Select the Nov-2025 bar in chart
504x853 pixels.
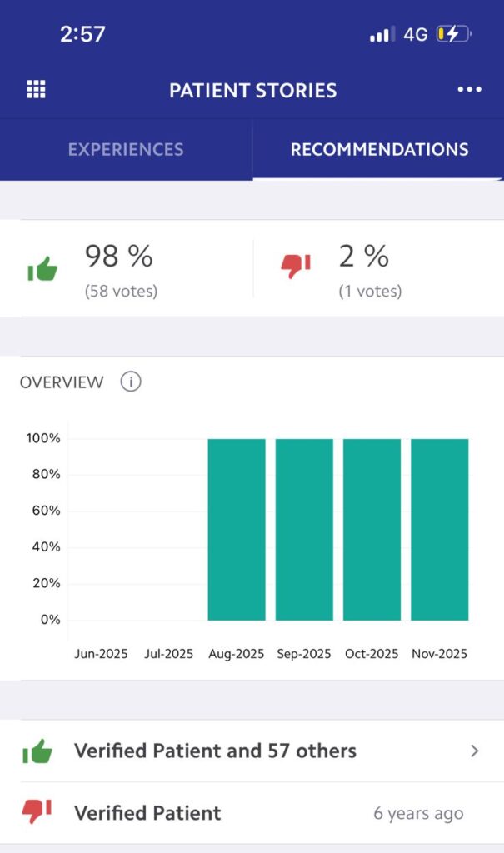coord(439,530)
